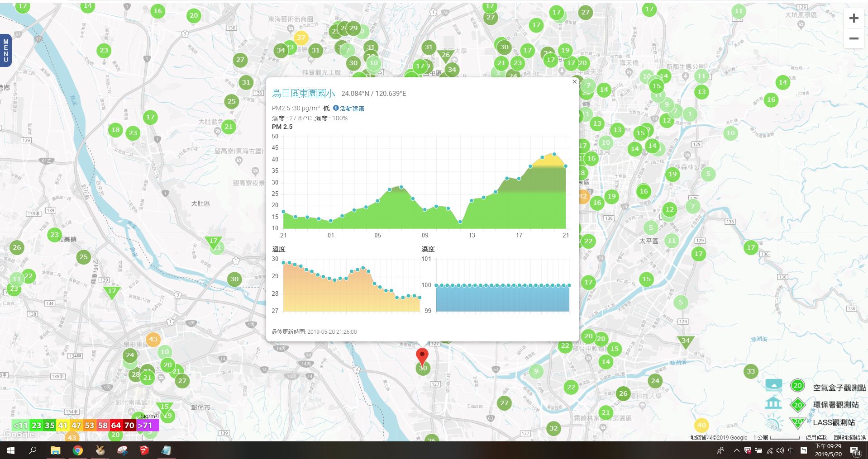Select the yellow 37 sensor marker
This screenshot has height=459, width=868.
[x=301, y=38]
